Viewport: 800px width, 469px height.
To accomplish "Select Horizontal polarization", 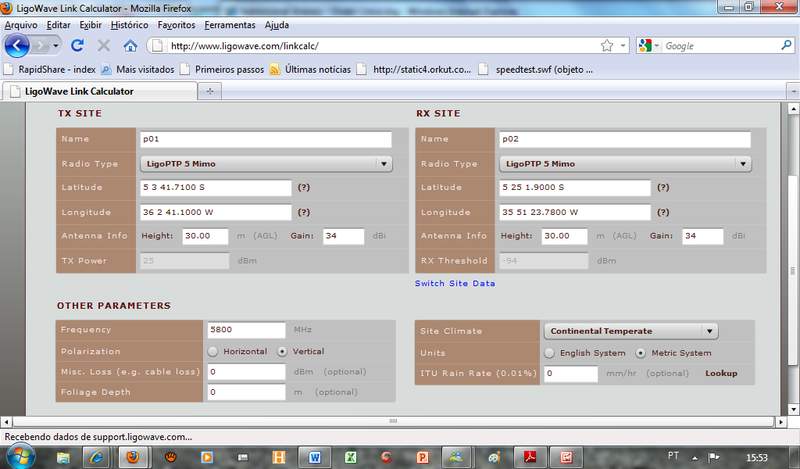I will coord(213,352).
